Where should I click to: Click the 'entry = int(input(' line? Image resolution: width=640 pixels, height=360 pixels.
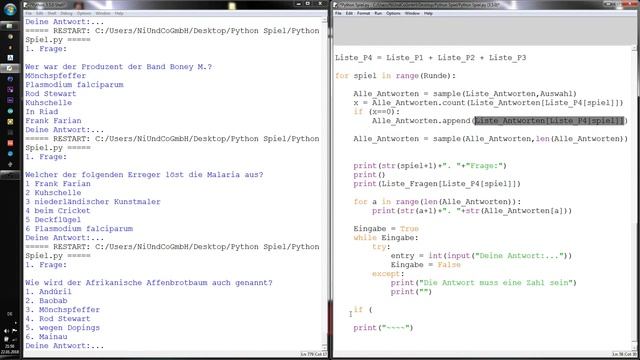coord(481,256)
